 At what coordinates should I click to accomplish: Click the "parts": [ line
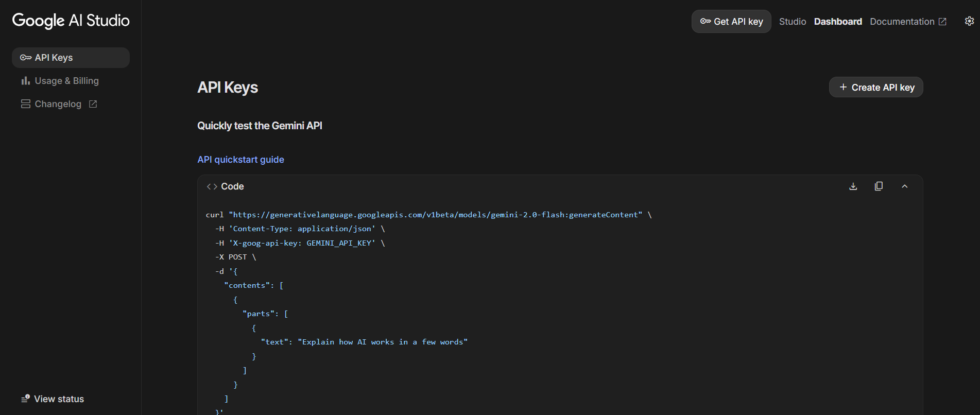(x=265, y=314)
